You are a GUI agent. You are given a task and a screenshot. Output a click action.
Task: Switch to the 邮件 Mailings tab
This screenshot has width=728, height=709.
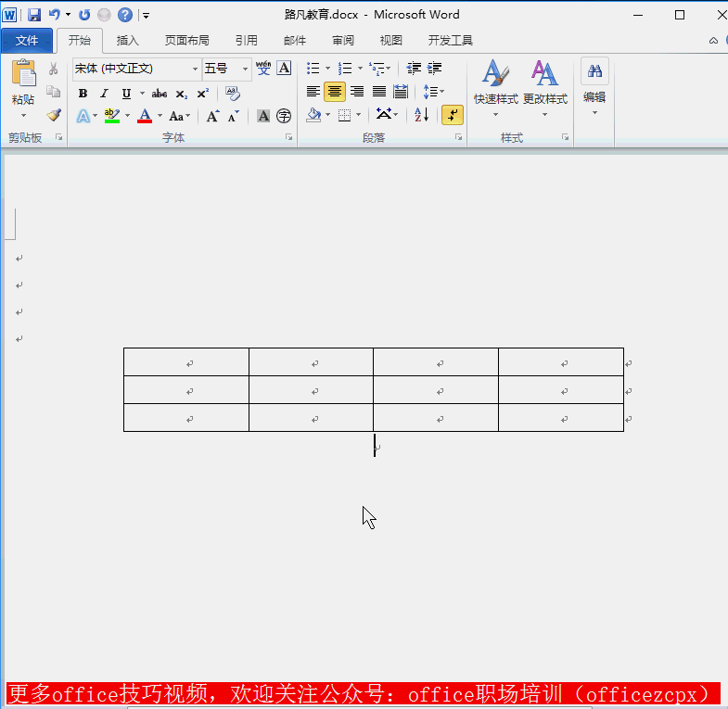(295, 41)
